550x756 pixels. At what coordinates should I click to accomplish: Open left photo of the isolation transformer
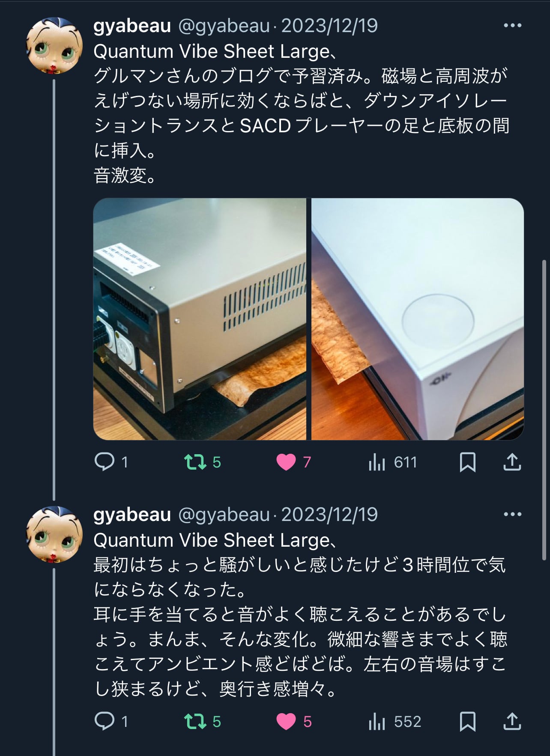200,319
